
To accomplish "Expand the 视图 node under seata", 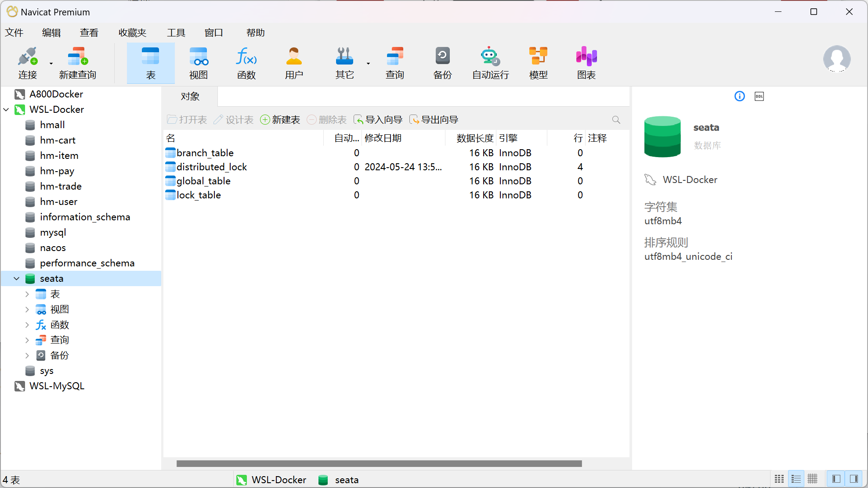I will point(27,310).
